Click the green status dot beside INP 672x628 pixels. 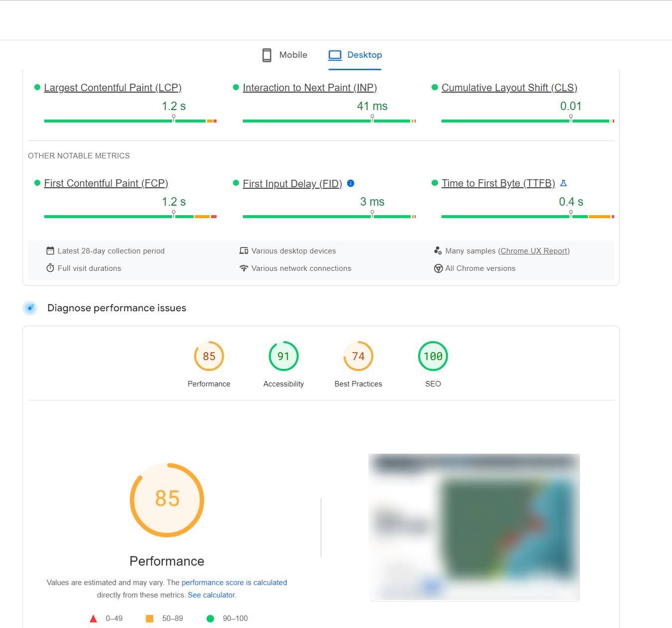tap(236, 87)
